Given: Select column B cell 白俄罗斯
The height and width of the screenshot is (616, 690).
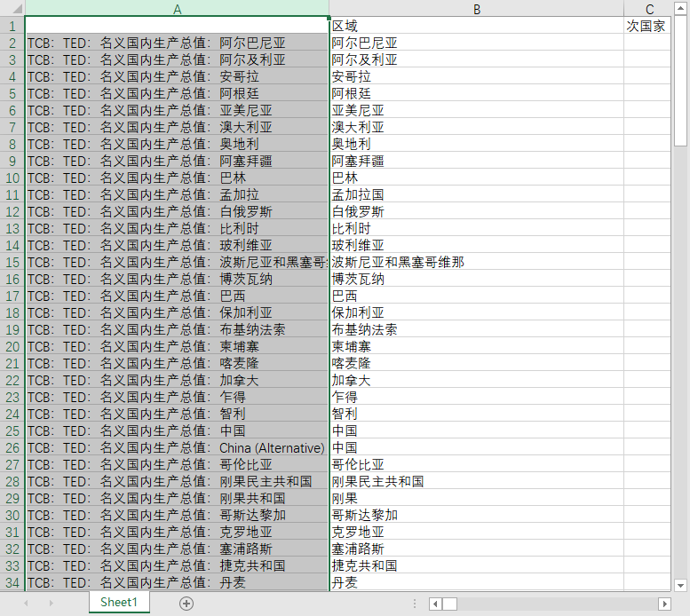Looking at the screenshot, I should 477,211.
